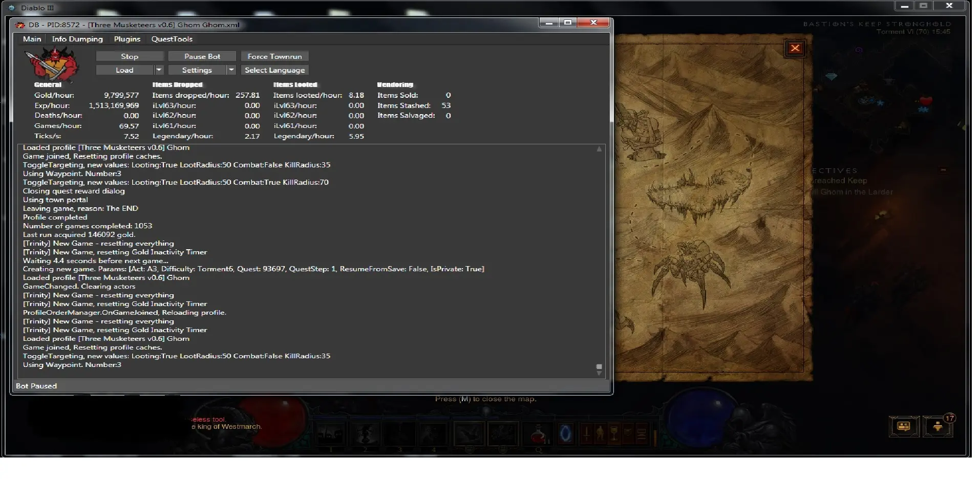Screen dimensions: 980x479
Task: Use the red health potion icon
Action: (x=538, y=434)
